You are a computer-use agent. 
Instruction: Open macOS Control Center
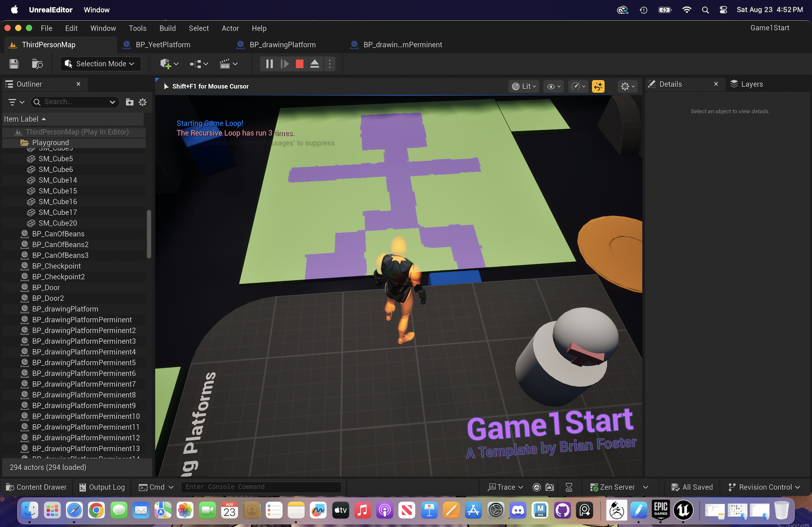tap(723, 10)
